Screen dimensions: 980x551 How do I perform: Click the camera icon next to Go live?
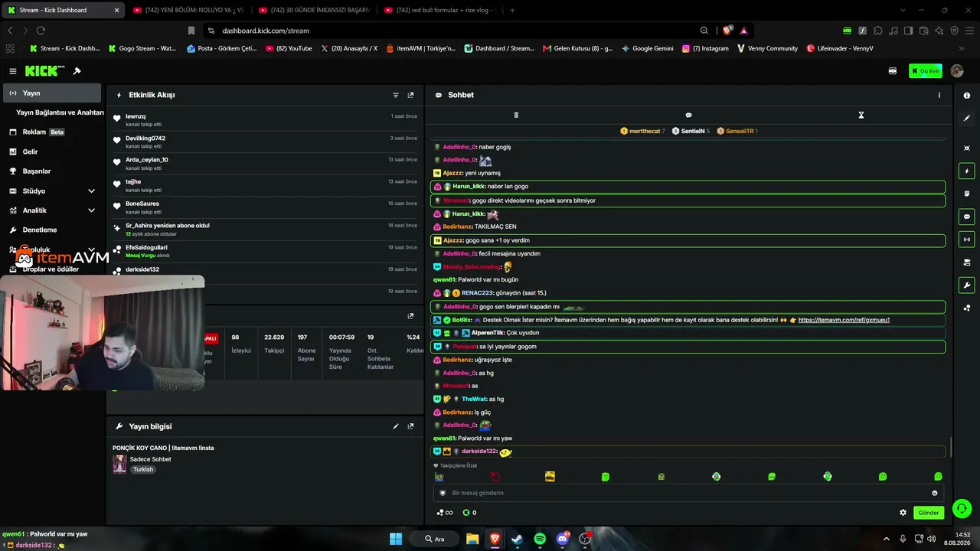tap(893, 71)
